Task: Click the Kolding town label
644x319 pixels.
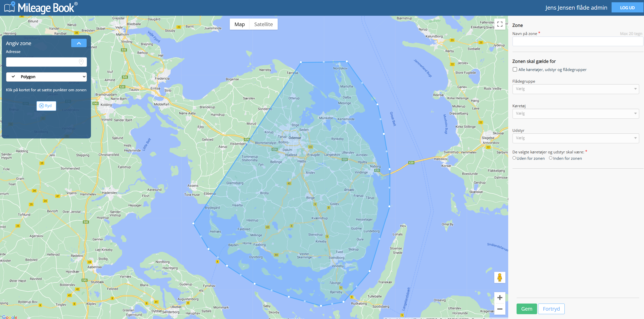Action: (106, 105)
